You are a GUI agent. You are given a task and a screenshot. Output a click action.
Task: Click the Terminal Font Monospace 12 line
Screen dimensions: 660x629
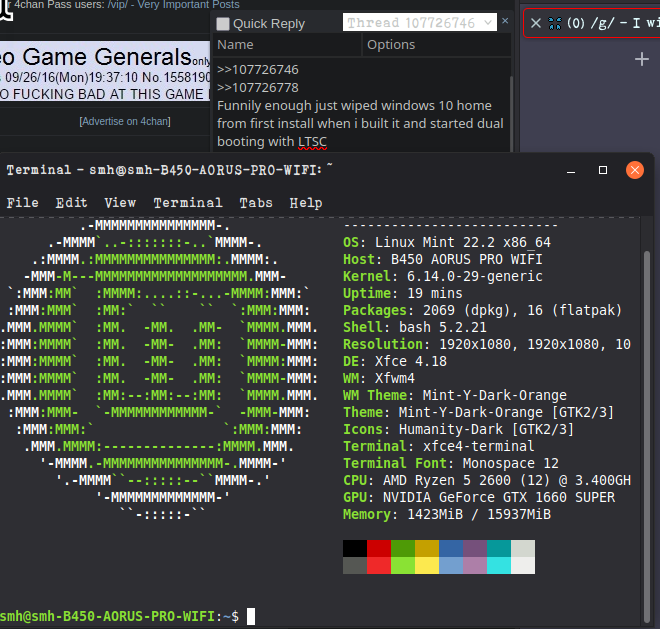(451, 463)
